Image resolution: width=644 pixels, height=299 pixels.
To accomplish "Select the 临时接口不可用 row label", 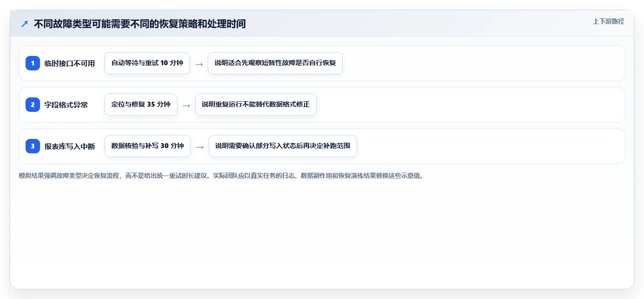I will pos(70,63).
